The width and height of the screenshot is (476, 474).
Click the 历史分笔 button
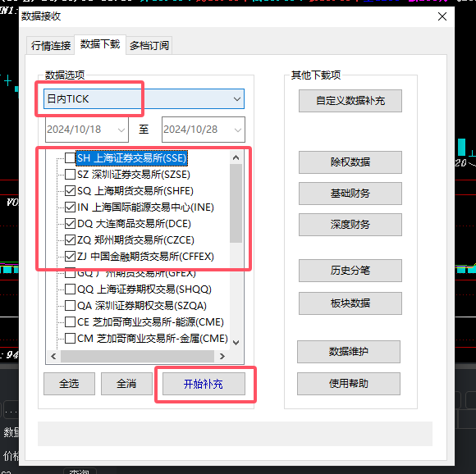pos(350,271)
